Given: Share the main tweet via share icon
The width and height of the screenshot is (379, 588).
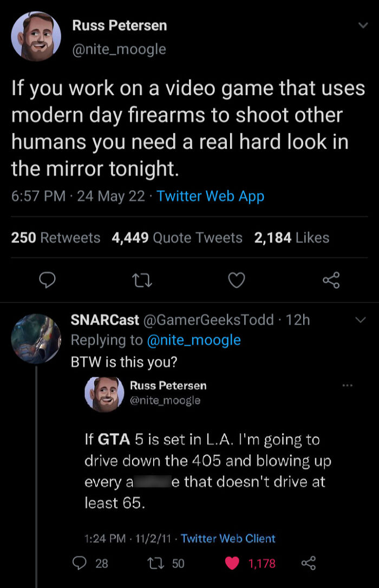Looking at the screenshot, I should pyautogui.click(x=330, y=280).
